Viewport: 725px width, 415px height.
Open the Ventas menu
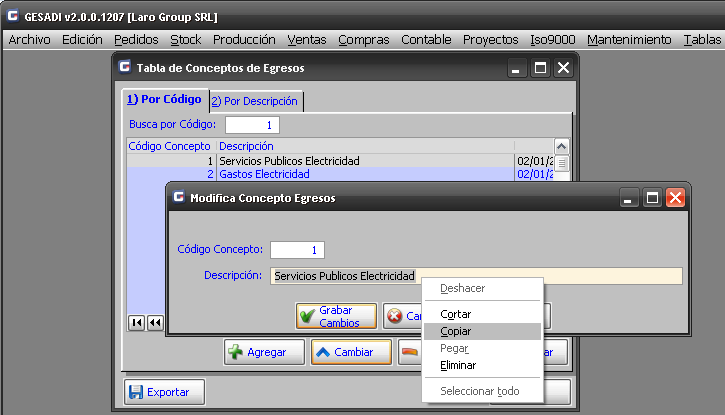(306, 40)
